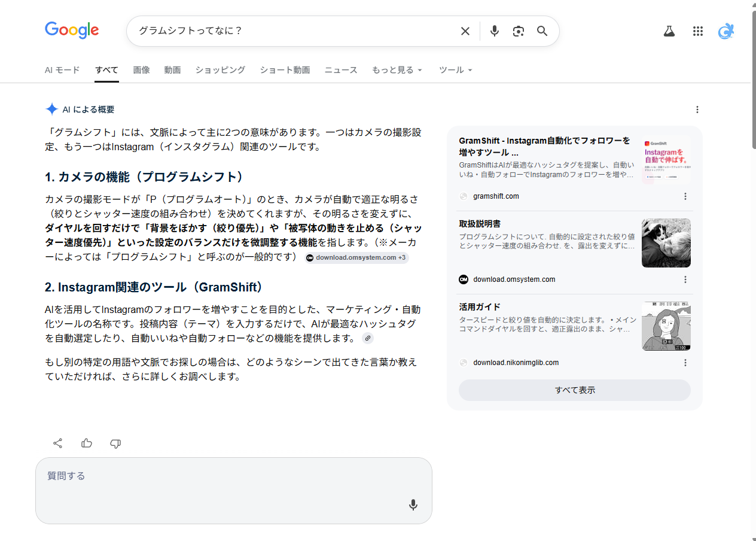The height and width of the screenshot is (541, 756).
Task: Open GramShift Instagram自動化 result title
Action: click(x=545, y=147)
